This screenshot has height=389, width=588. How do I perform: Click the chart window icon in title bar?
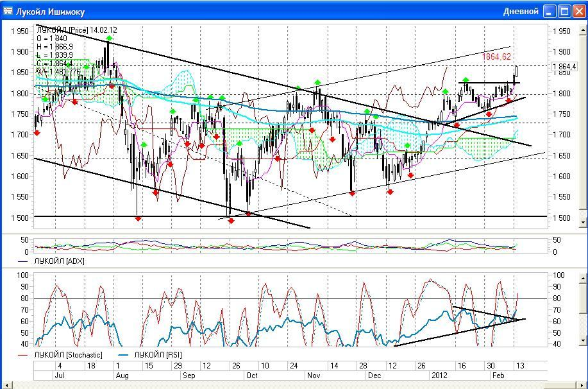point(8,12)
